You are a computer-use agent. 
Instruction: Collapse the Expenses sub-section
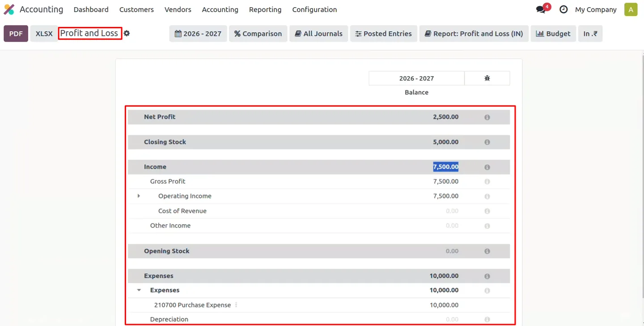click(x=139, y=290)
